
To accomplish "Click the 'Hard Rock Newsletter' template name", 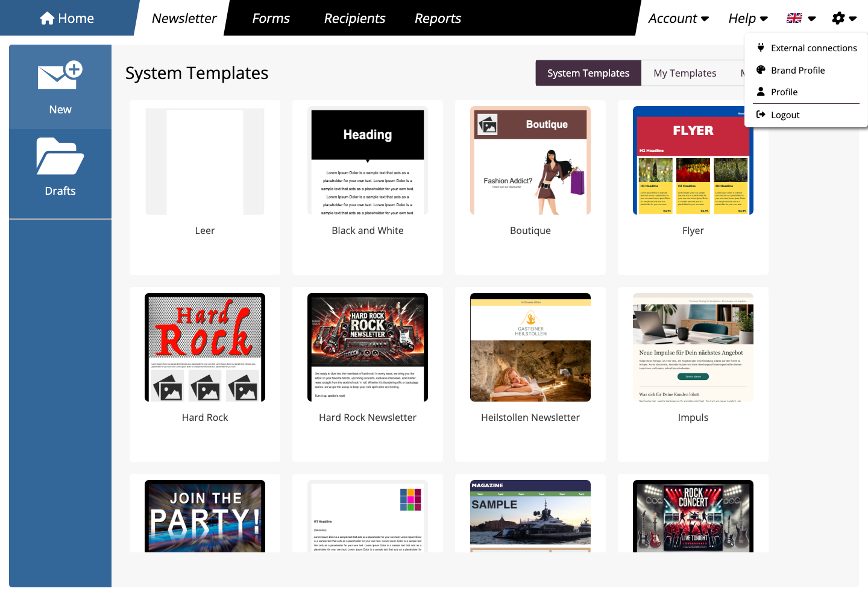I will tap(368, 417).
